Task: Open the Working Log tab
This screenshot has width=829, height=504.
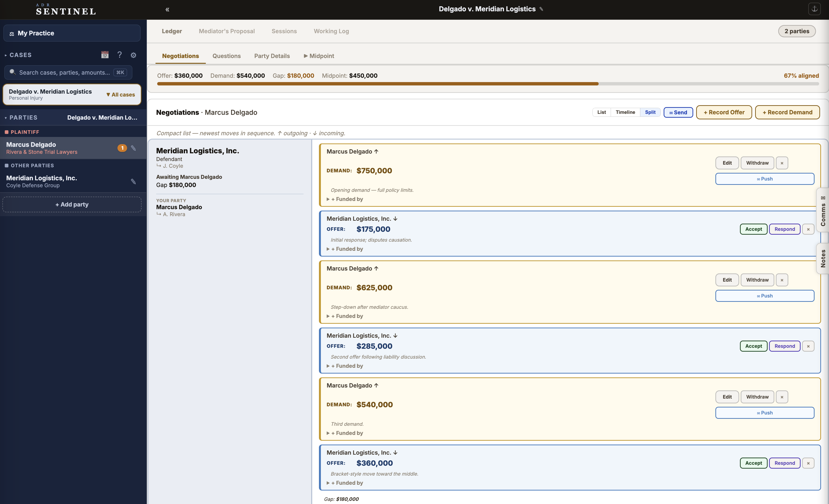Action: tap(331, 31)
